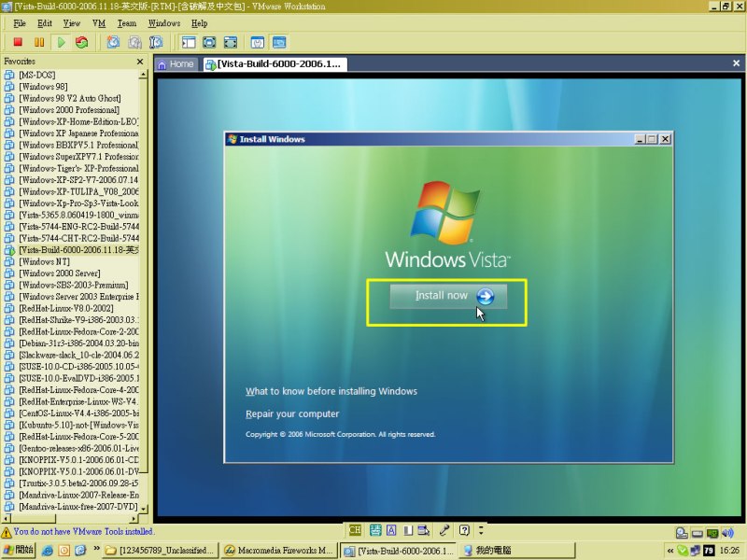Click the IME tools menu icon
The image size is (747, 560).
[x=424, y=530]
